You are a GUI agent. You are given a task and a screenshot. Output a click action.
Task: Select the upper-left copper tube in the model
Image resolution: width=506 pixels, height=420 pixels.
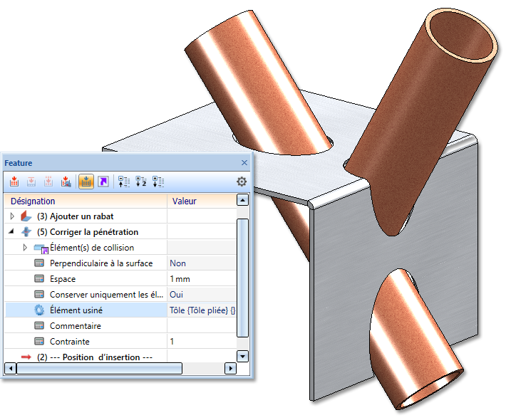click(x=258, y=84)
